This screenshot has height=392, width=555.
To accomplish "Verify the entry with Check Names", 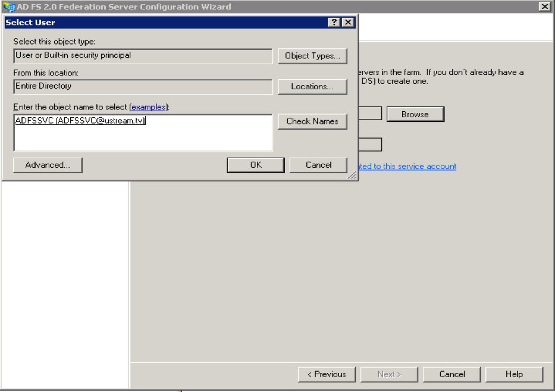I will click(312, 121).
